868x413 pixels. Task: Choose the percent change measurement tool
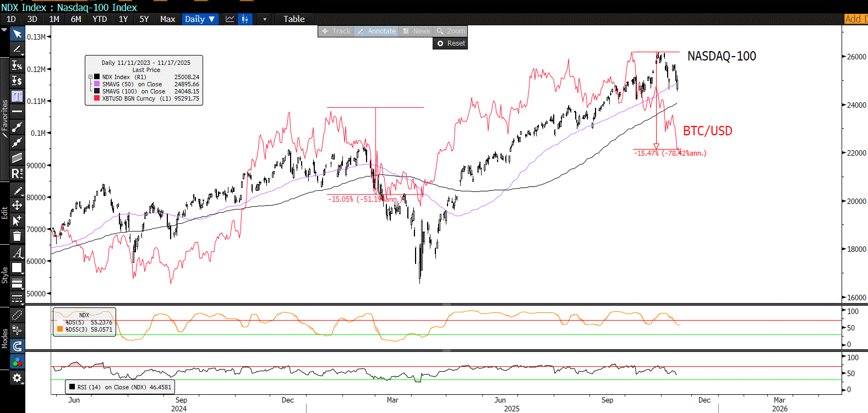pyautogui.click(x=17, y=66)
